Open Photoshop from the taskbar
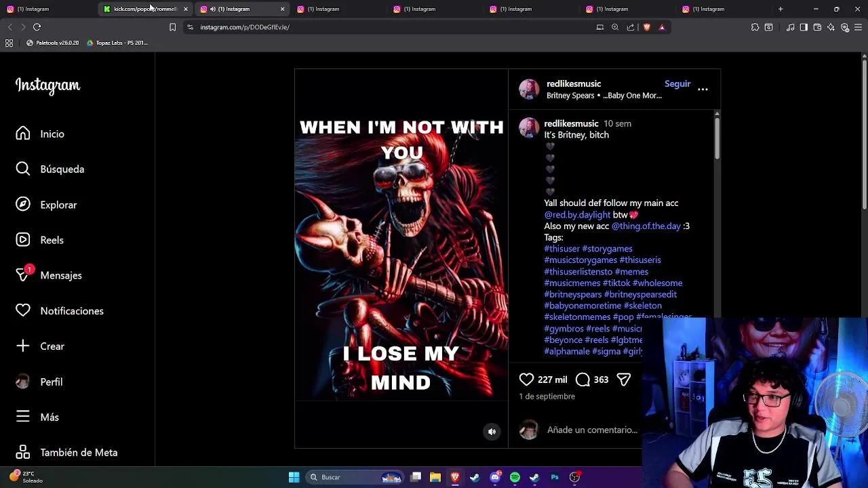This screenshot has width=868, height=488. [555, 477]
